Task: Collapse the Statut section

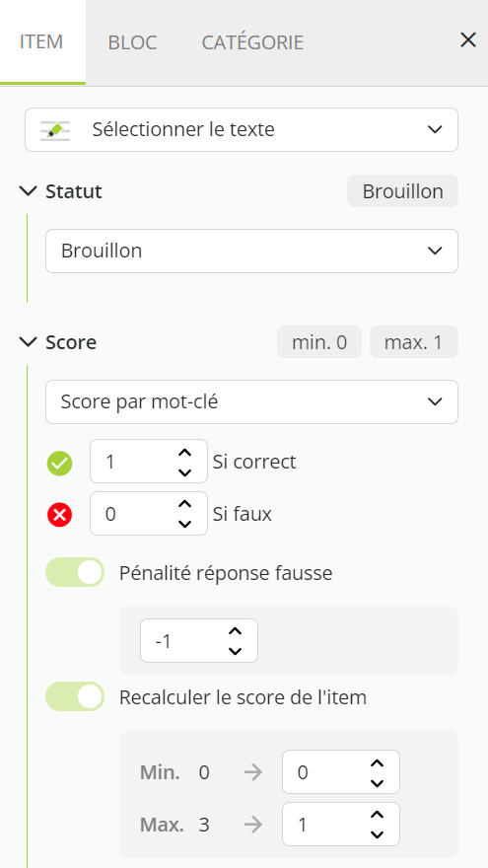Action: click(x=28, y=191)
